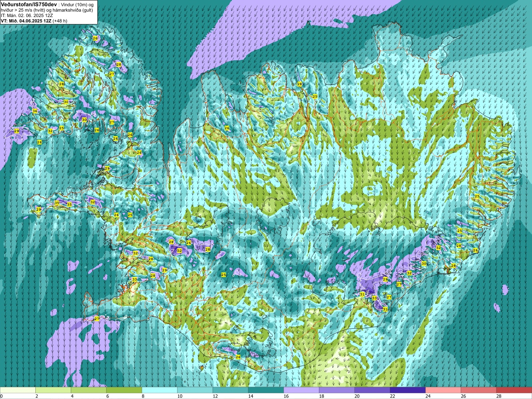Image resolution: width=532 pixels, height=399 pixels.
Task: Click the above-28 m/s red legend swatch
Action: click(514, 390)
